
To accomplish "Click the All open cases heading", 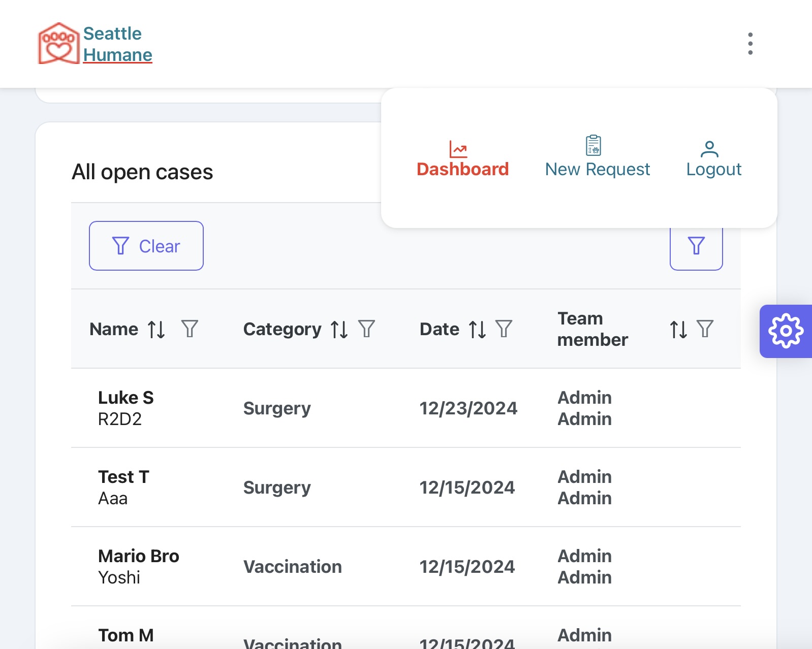I will (142, 172).
